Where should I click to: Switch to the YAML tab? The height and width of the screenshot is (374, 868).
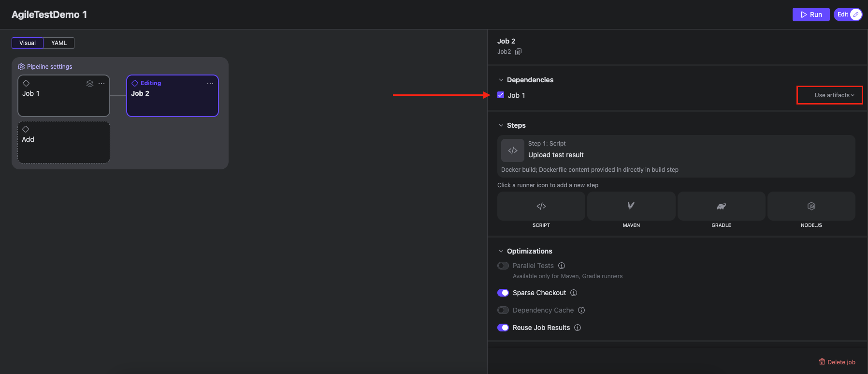click(x=59, y=43)
